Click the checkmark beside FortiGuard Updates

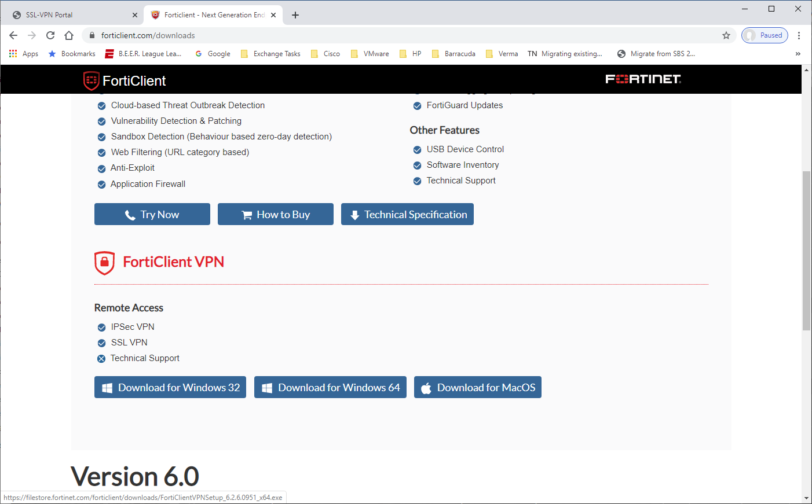tap(417, 106)
